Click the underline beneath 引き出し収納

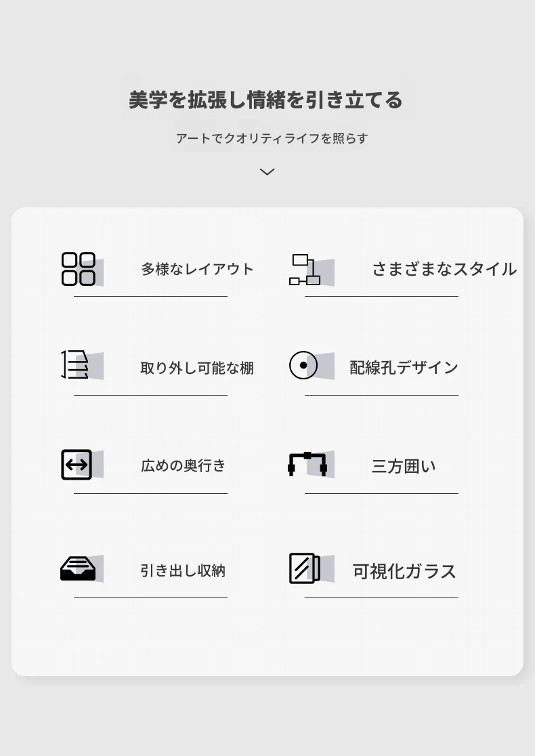coord(150,597)
